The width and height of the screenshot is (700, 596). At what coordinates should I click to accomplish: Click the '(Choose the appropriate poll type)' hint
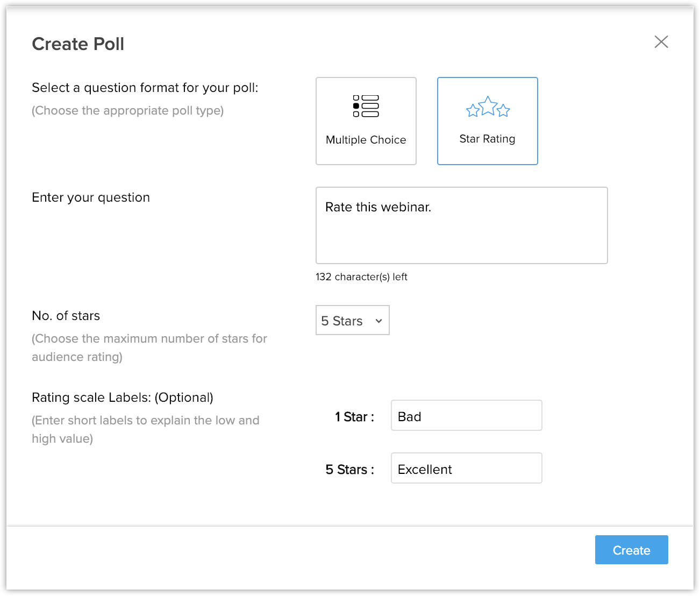coord(128,111)
